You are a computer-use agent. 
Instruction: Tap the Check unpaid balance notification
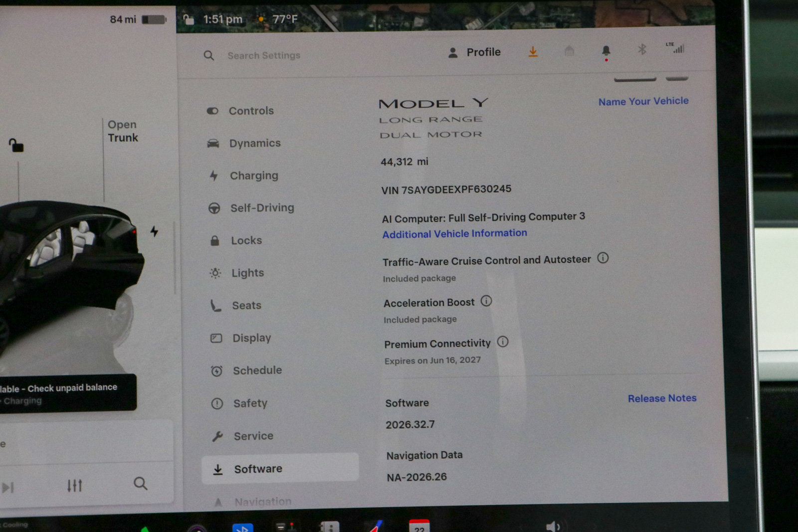tap(68, 393)
